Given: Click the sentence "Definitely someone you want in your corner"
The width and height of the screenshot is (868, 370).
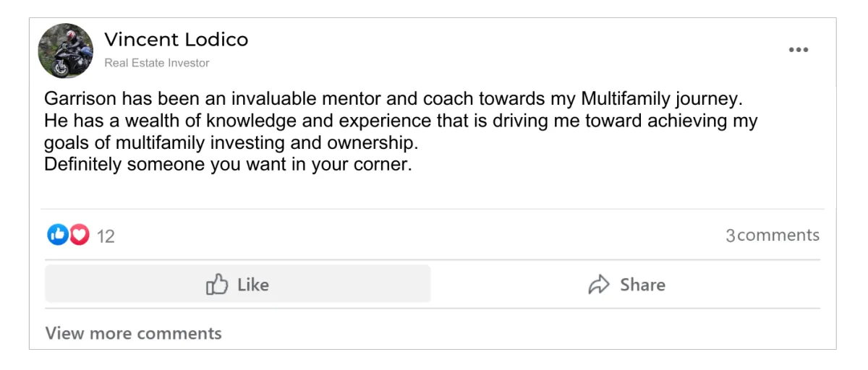Looking at the screenshot, I should tap(227, 164).
